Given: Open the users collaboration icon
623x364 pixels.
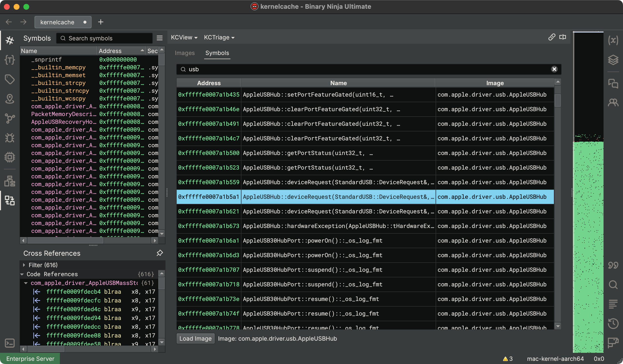Looking at the screenshot, I should coord(613,102).
